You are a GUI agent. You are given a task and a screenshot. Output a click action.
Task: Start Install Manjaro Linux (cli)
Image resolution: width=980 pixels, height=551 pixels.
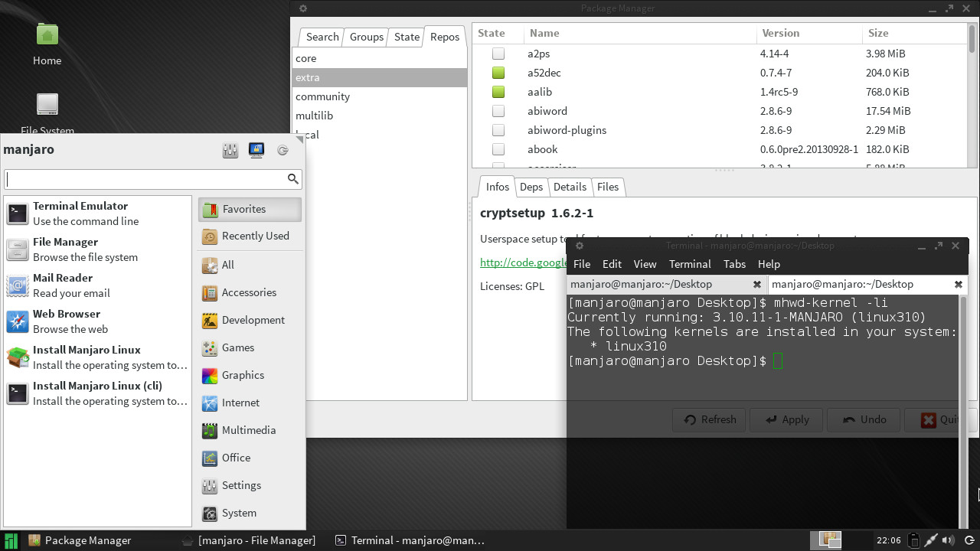point(97,393)
